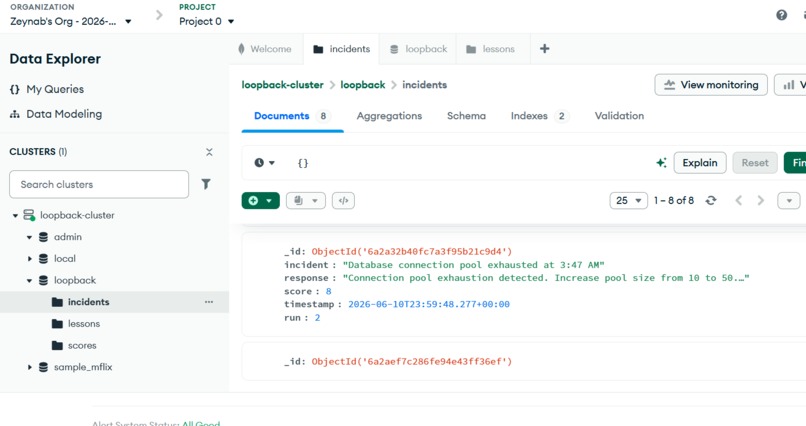Image resolution: width=806 pixels, height=426 pixels.
Task: Open the view options dropdown after pagination arrows
Action: [x=789, y=200]
